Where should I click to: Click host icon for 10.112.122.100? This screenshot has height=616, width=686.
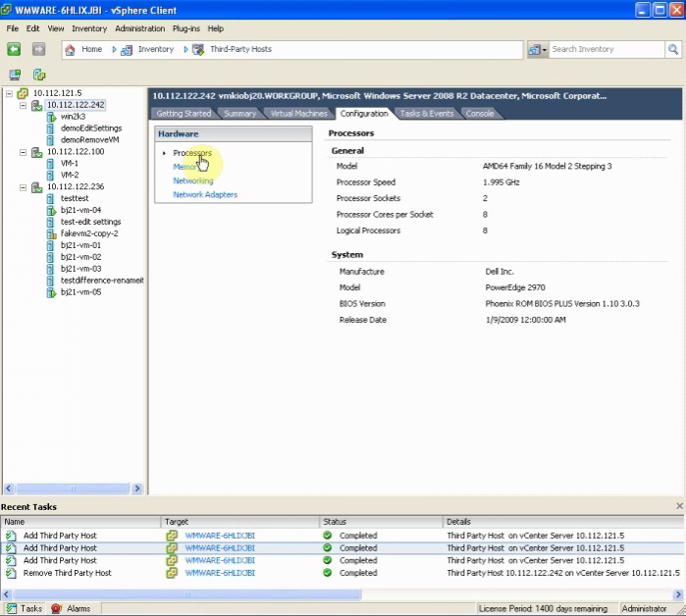pyautogui.click(x=36, y=152)
